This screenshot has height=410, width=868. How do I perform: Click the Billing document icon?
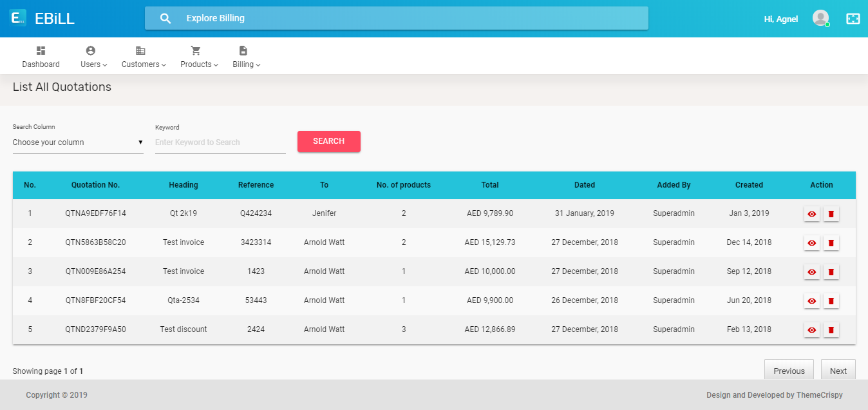point(243,50)
